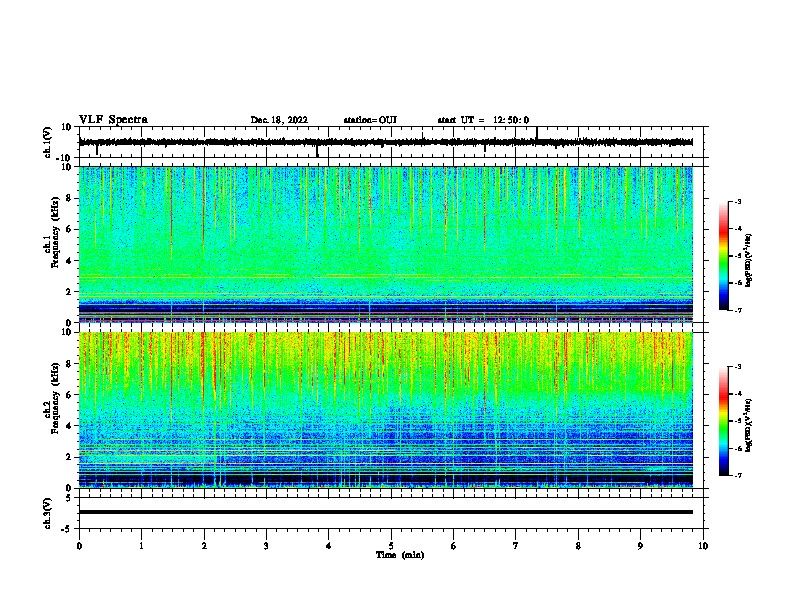The image size is (792, 612).
Task: Click the time axis tick label "8"
Action: [578, 546]
